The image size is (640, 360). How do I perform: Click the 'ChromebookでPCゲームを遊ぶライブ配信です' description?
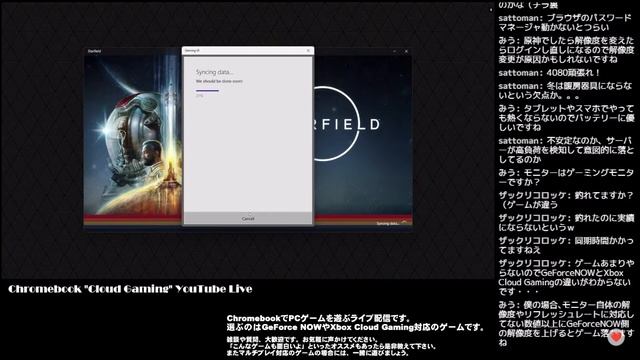pos(319,318)
